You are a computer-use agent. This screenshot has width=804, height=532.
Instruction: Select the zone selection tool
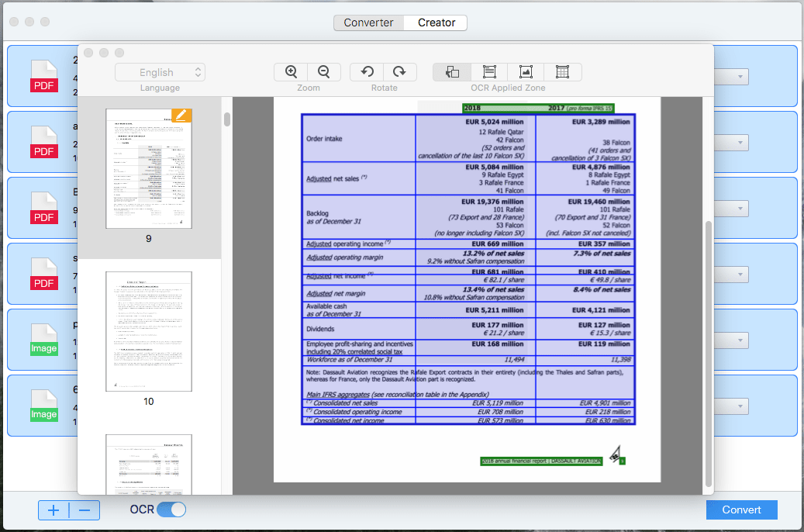(454, 71)
